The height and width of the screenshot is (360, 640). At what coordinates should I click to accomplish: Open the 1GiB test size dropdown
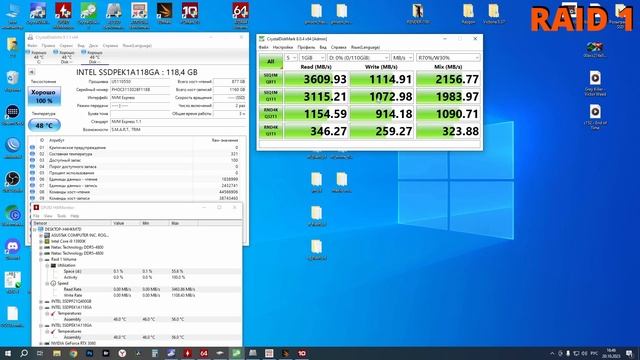click(x=312, y=58)
